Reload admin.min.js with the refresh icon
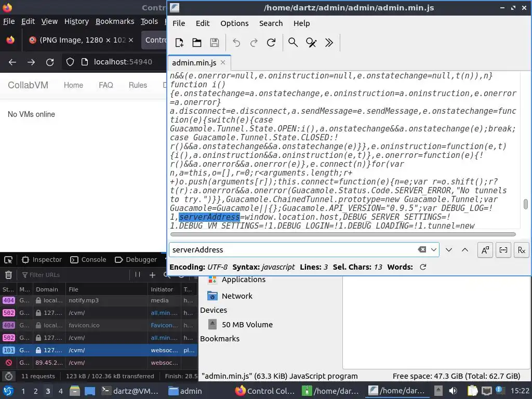 (x=271, y=43)
